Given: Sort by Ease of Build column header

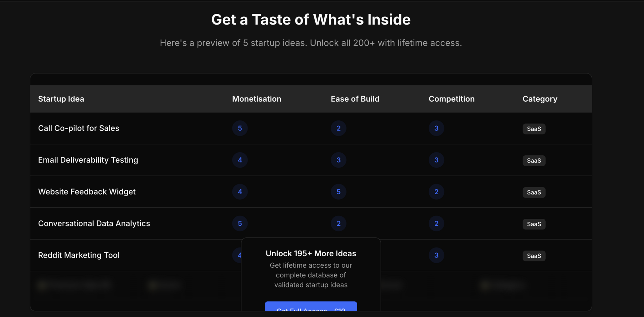Looking at the screenshot, I should [355, 99].
